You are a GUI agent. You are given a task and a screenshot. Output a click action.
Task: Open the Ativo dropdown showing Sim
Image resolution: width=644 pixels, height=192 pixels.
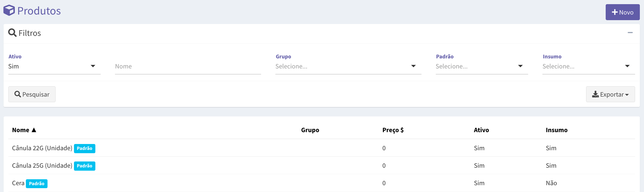pos(54,66)
